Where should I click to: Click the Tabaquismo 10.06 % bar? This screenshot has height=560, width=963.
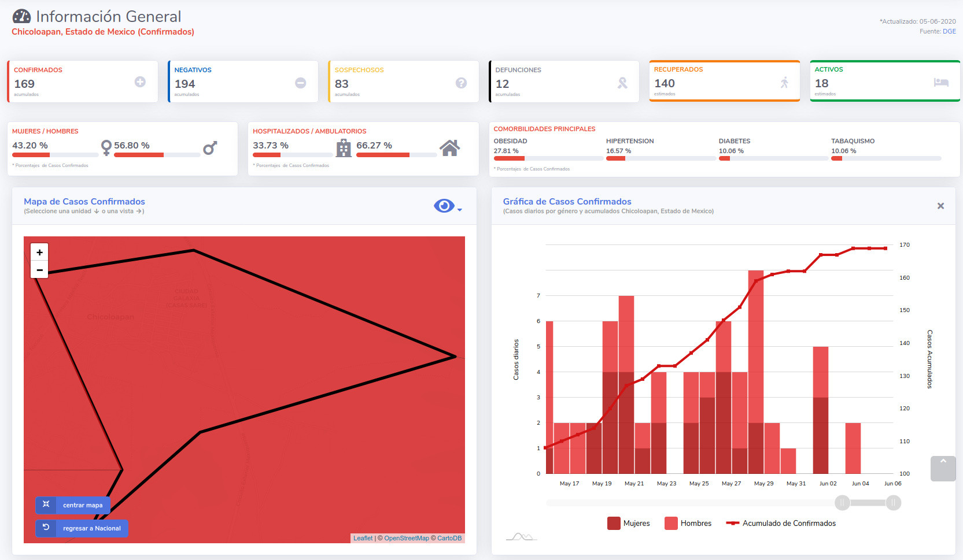[886, 158]
